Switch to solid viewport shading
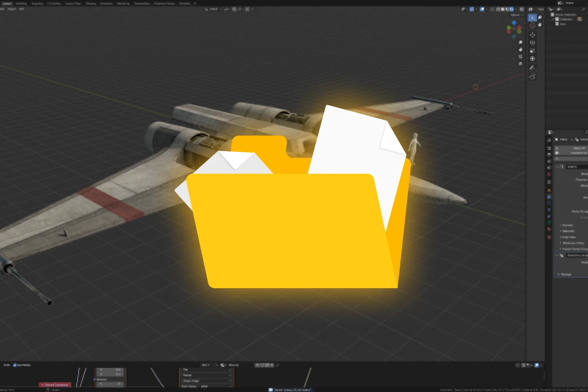Screen dimensions: 588x392 [503, 9]
